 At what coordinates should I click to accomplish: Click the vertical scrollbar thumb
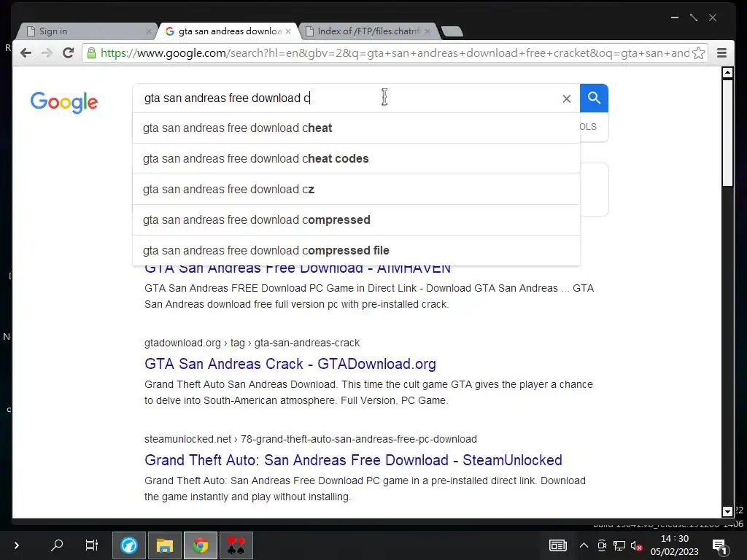(727, 134)
